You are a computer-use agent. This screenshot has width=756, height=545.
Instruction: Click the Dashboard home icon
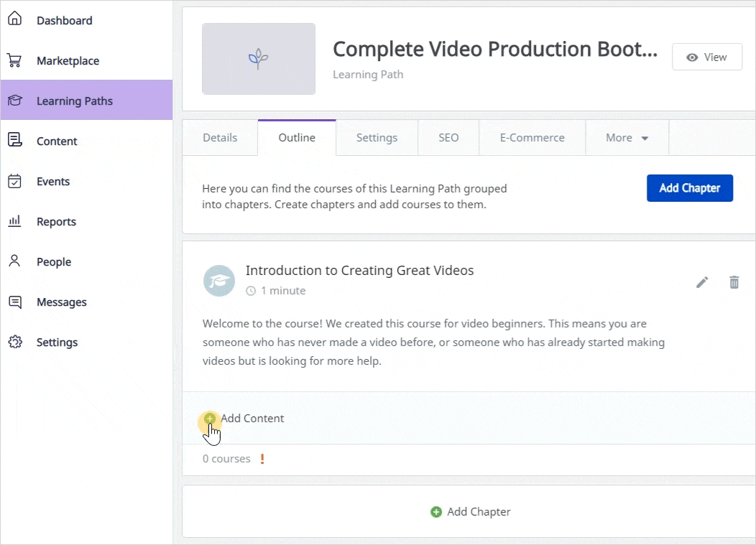(14, 20)
